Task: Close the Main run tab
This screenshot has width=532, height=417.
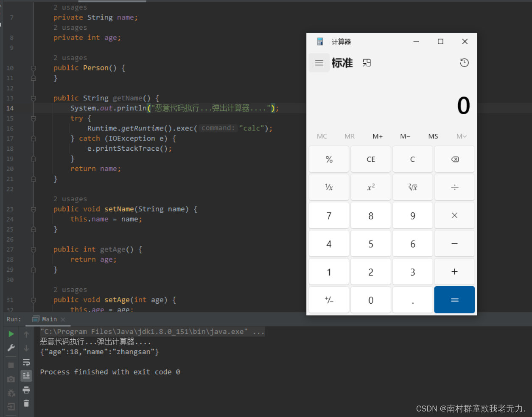Action: pos(63,319)
